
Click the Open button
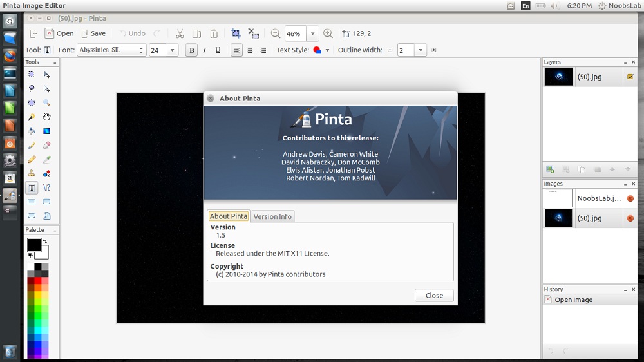59,33
